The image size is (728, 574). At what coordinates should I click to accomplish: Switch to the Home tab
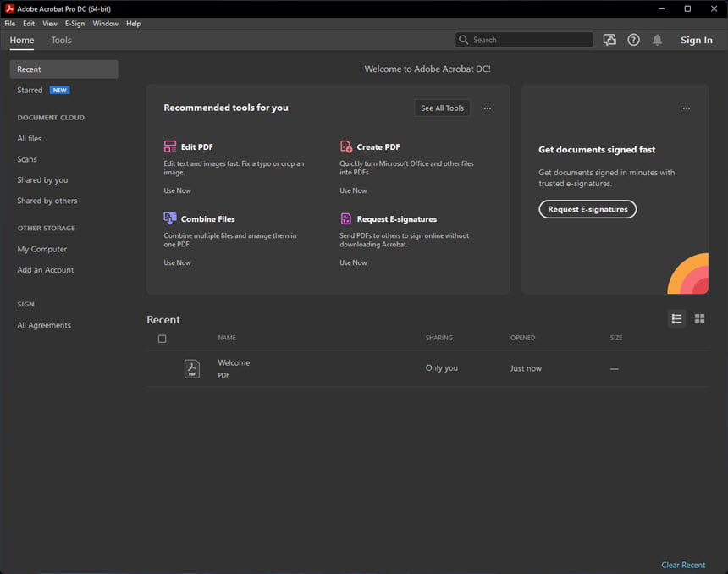pos(22,40)
